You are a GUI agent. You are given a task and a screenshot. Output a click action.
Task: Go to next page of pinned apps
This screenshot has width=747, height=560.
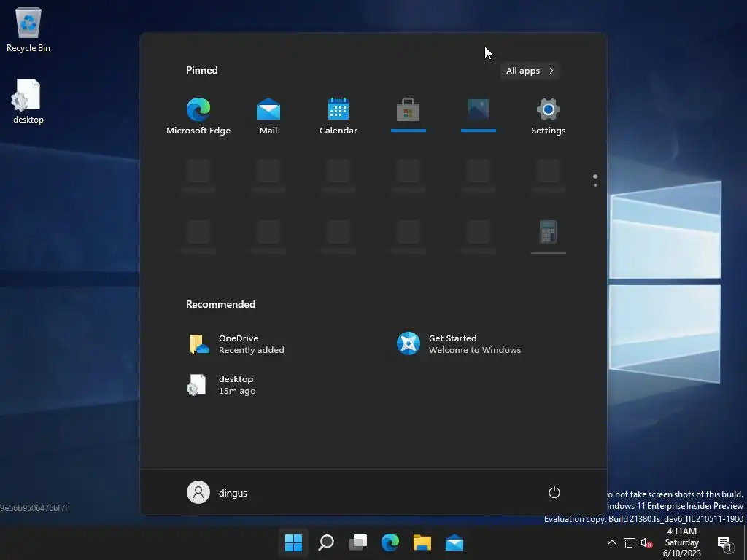click(595, 184)
